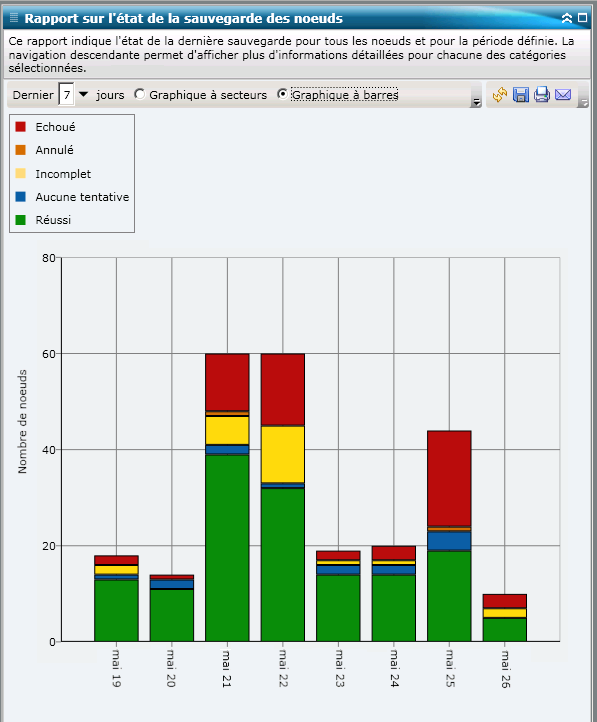Click the Aucune tentative legend label

click(82, 197)
